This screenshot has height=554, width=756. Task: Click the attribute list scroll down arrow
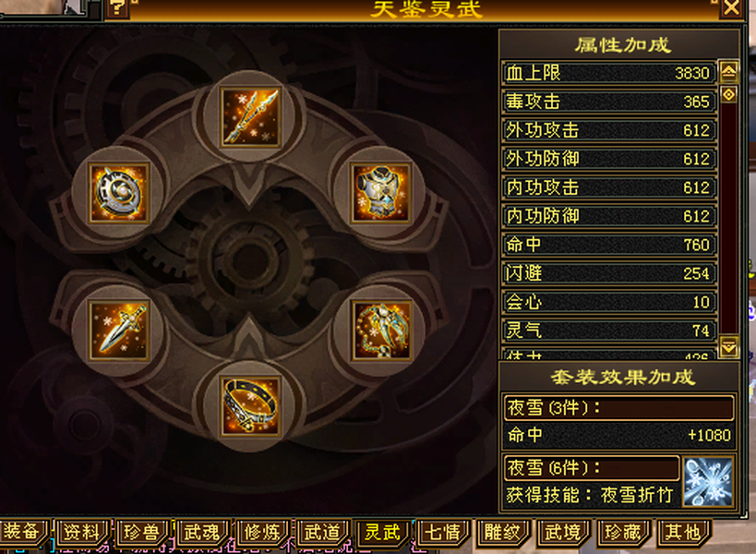click(728, 346)
